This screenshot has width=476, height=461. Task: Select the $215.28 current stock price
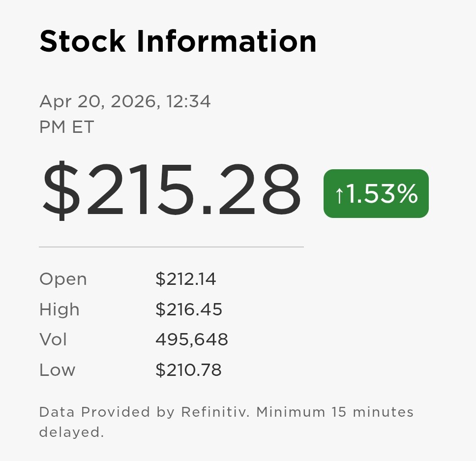pos(171,189)
